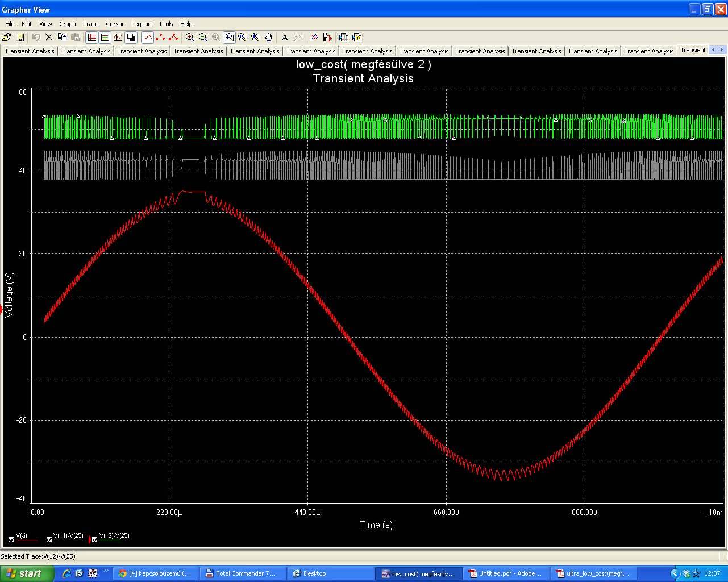Click the Outlook Express Quick Launch icon
Viewport: 728px width, 582px height.
tap(80, 573)
